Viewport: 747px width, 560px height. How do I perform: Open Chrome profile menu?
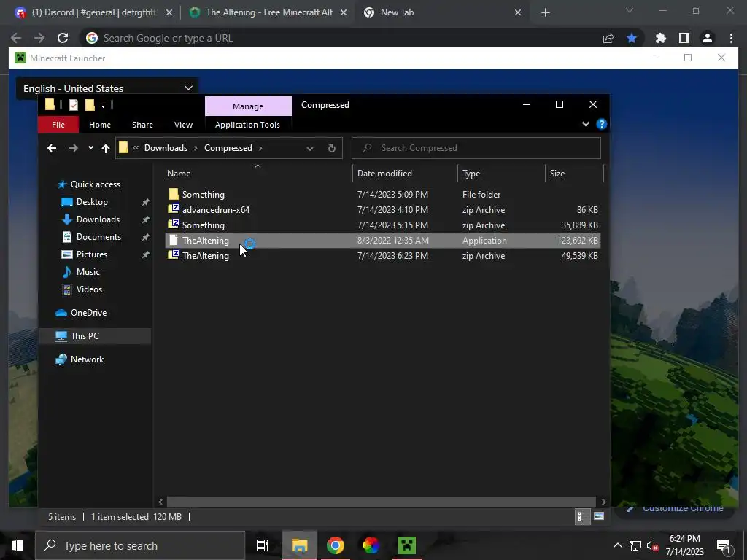(708, 38)
